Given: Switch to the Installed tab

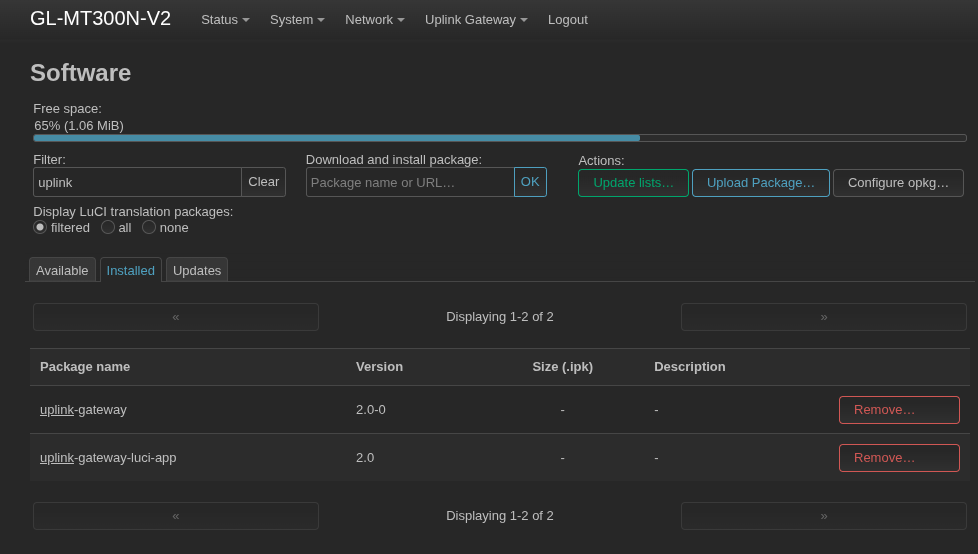Looking at the screenshot, I should pos(130,270).
